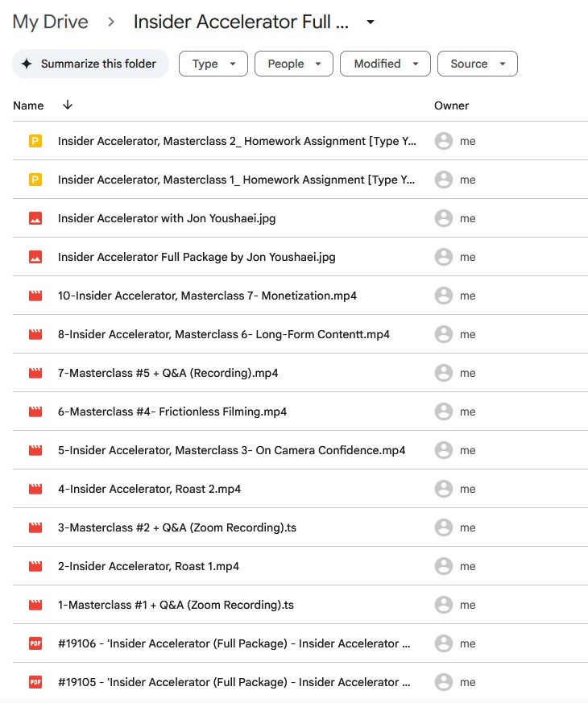Viewport: 588px width, 703px height.
Task: Click the owner avatar on the Roast 2.mp4 row
Action: coord(443,489)
